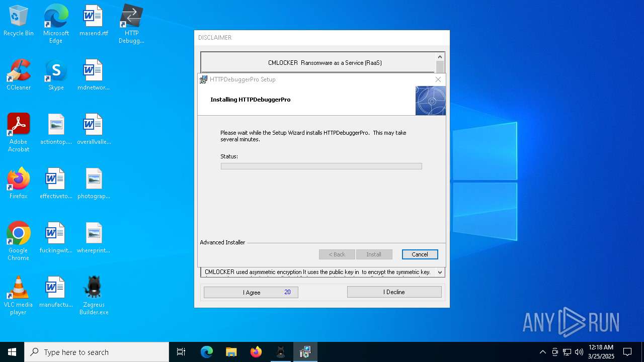The width and height of the screenshot is (644, 362).
Task: Open File Explorer from the taskbar
Action: (231, 352)
